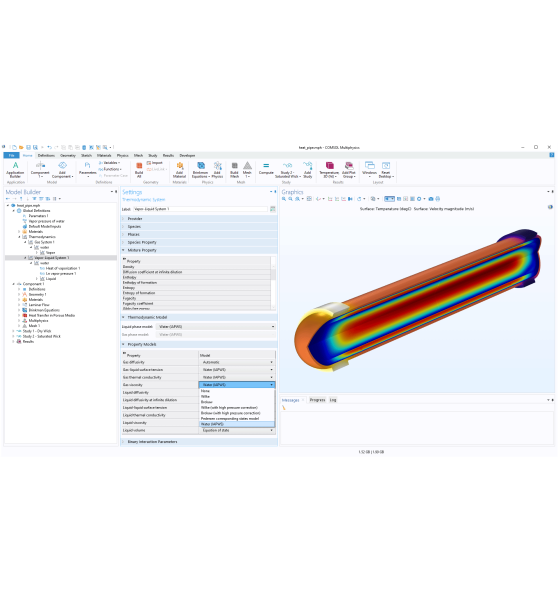Select Enthalpy of formation in the Property list
This screenshot has height=600, width=558.
[196, 282]
